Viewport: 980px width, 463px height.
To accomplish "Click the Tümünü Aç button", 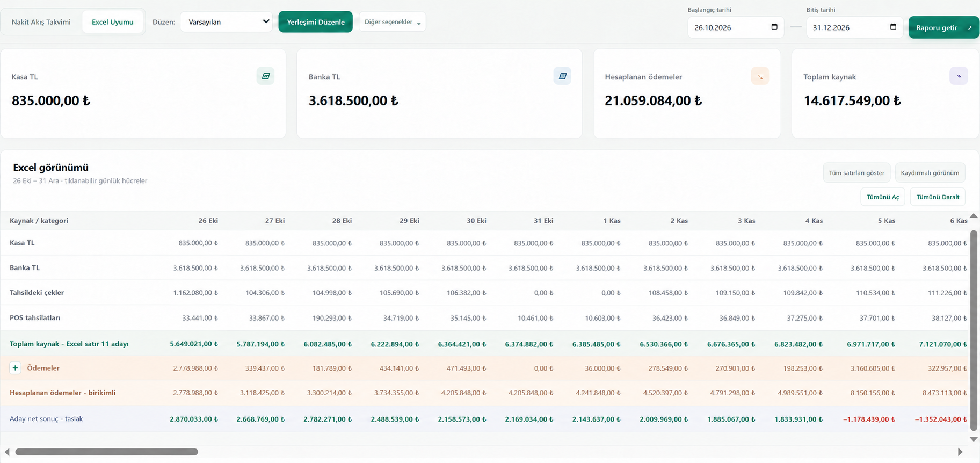I will 883,197.
